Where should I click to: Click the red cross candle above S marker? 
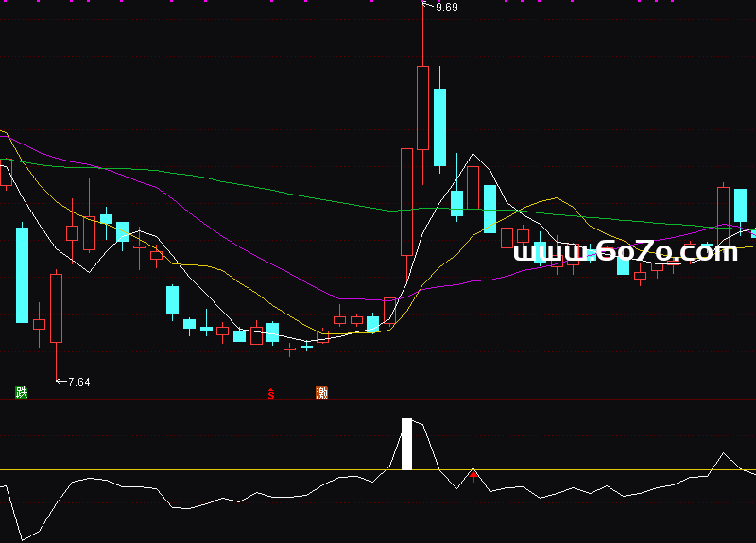point(290,349)
